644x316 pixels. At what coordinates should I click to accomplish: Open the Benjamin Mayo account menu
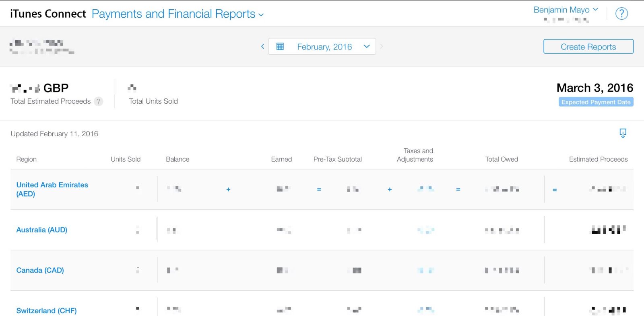tap(566, 10)
